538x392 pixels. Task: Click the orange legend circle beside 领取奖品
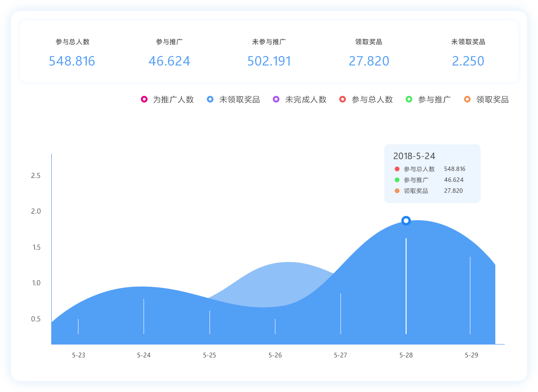(467, 99)
